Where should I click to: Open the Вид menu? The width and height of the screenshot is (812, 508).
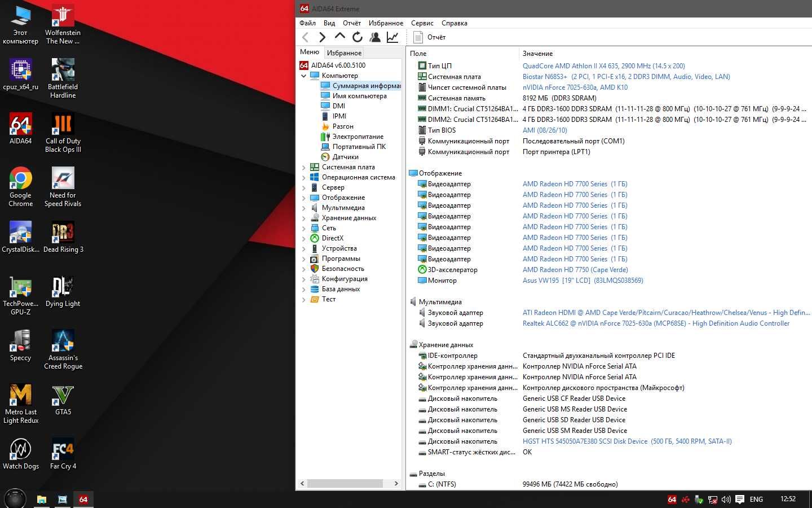click(x=329, y=23)
